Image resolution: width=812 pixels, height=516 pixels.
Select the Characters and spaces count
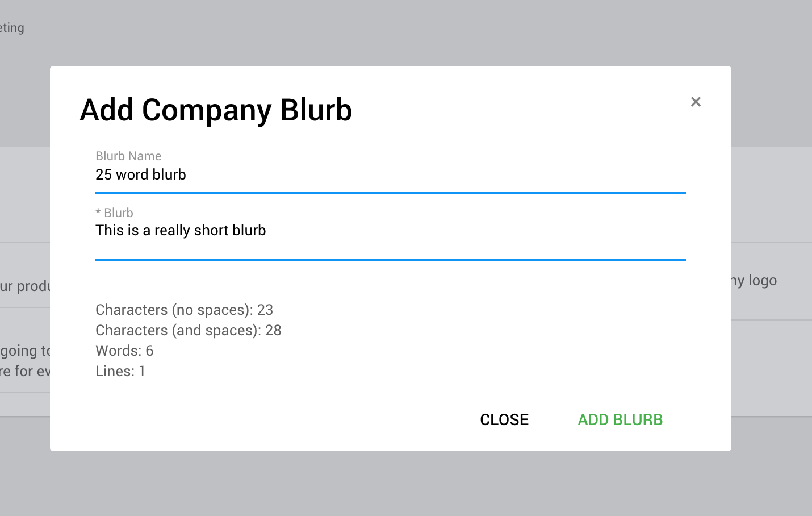click(x=189, y=330)
